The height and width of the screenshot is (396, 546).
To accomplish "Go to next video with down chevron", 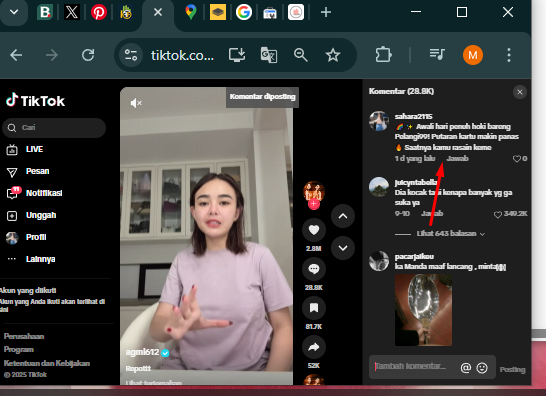I will (343, 248).
